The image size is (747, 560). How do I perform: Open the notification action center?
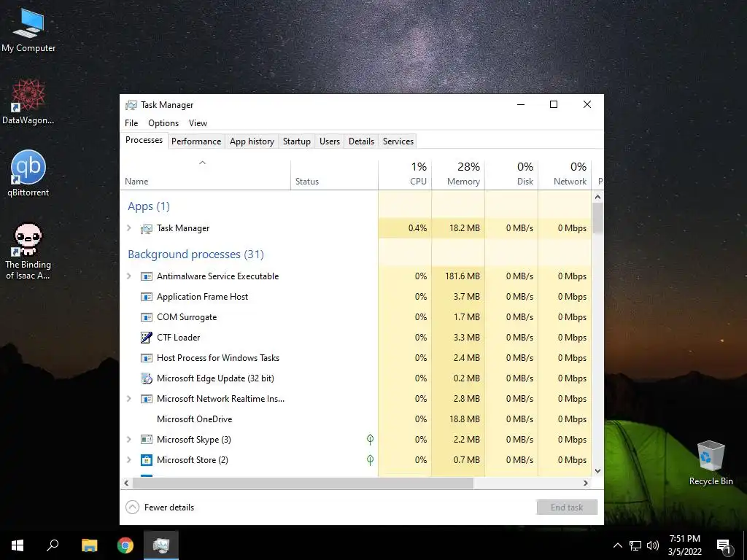coord(724,546)
